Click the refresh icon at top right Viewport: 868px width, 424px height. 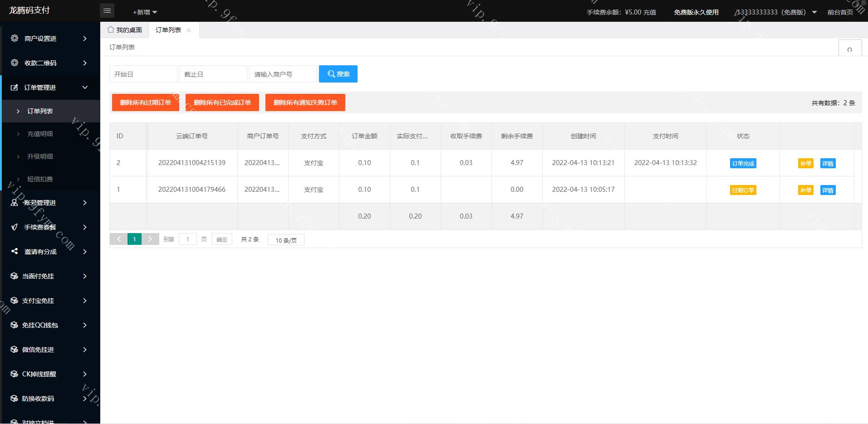(x=849, y=49)
